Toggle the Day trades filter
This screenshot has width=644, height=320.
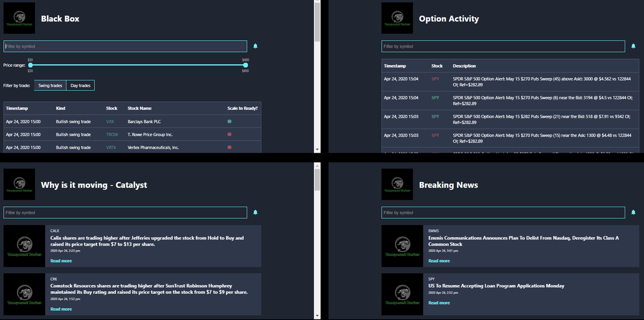[80, 86]
